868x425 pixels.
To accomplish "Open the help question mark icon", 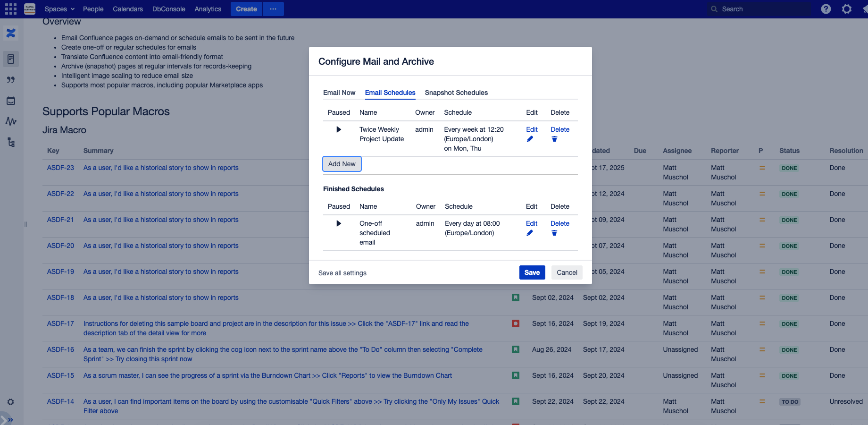I will (826, 9).
